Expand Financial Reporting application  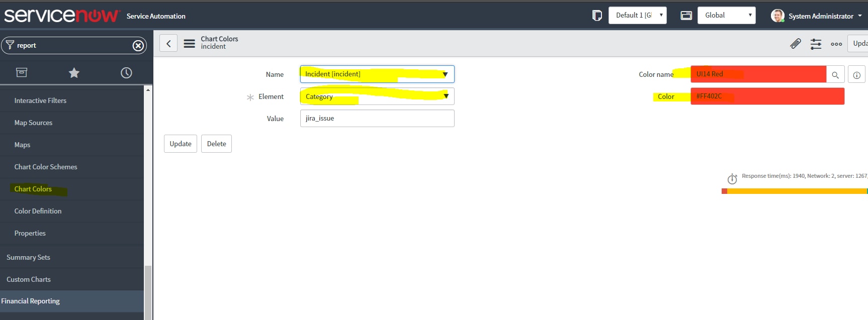(72, 301)
